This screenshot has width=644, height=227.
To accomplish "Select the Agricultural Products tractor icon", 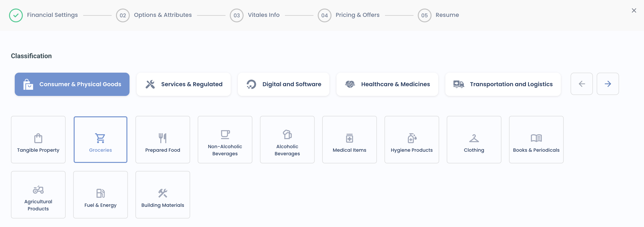I will coord(38,190).
